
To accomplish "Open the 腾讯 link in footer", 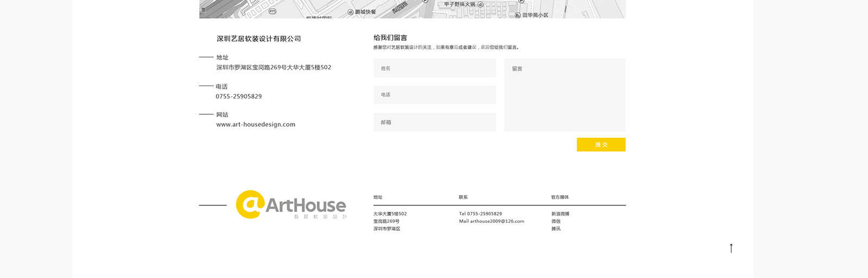I will [556, 229].
